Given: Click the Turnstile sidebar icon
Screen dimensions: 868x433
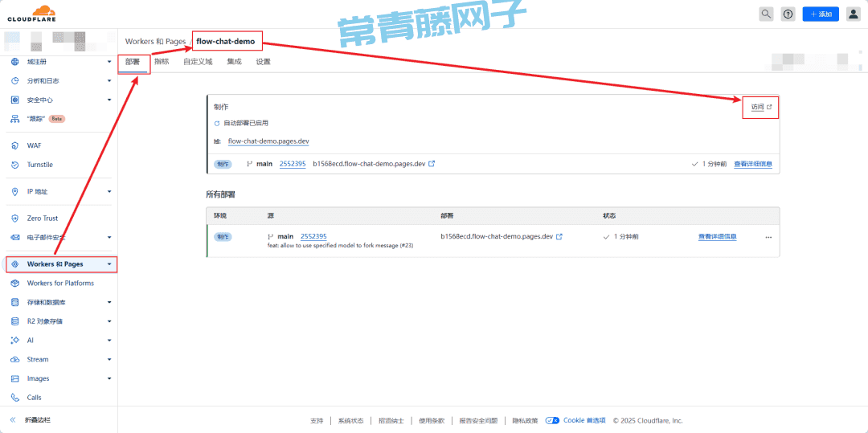Looking at the screenshot, I should pos(15,165).
